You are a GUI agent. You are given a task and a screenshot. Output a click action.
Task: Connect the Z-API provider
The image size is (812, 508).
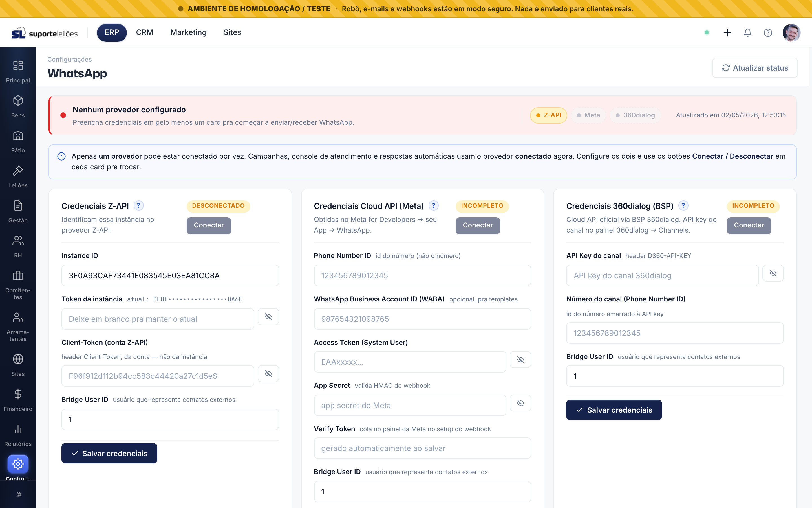(209, 225)
